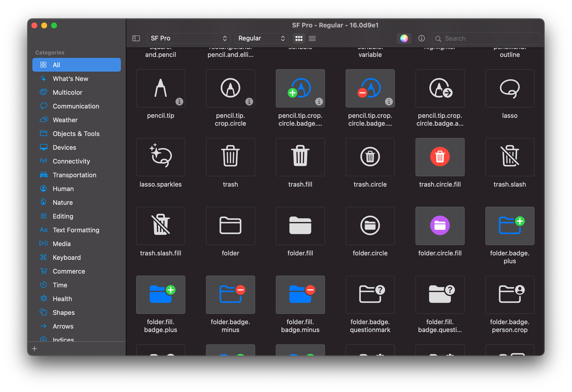Click the trash.circle.fill label text

point(440,184)
